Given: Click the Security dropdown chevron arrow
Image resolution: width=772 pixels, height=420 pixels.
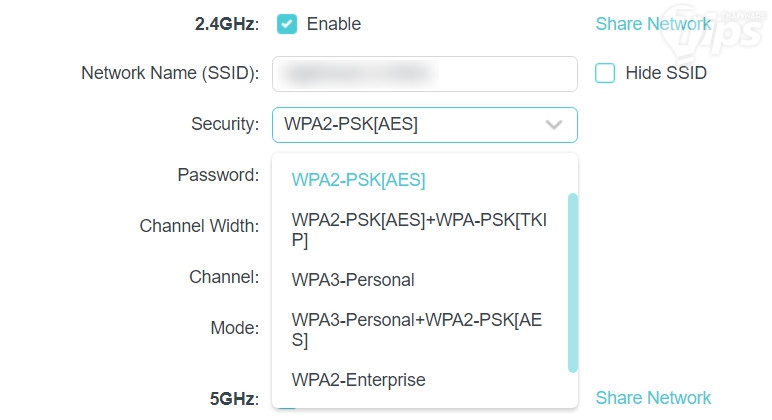Looking at the screenshot, I should (554, 125).
